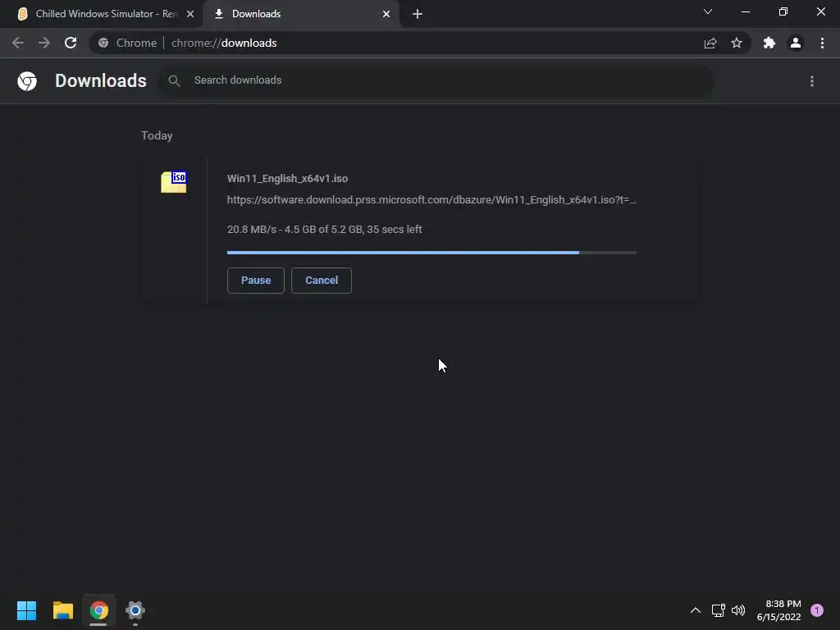Click the site info icon in address bar
840x630 pixels.
[103, 43]
